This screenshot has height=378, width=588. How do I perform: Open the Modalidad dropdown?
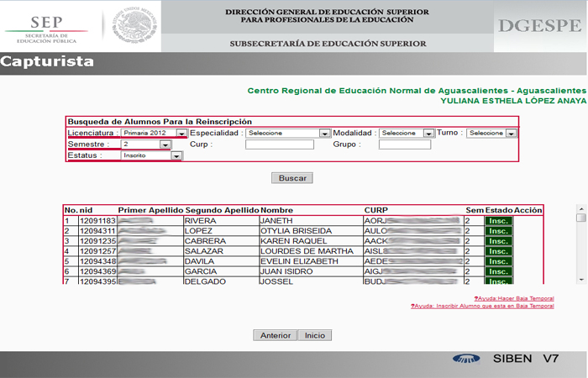pos(407,133)
